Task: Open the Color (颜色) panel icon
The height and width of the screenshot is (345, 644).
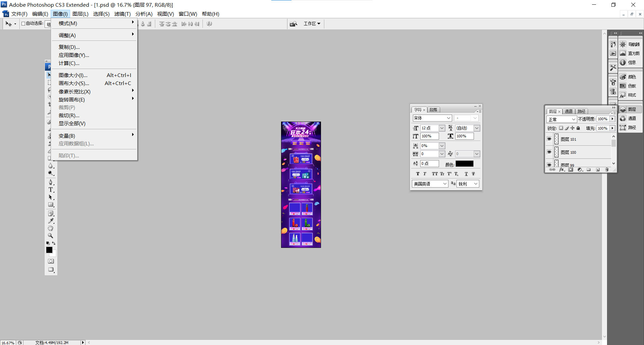Action: tap(623, 77)
